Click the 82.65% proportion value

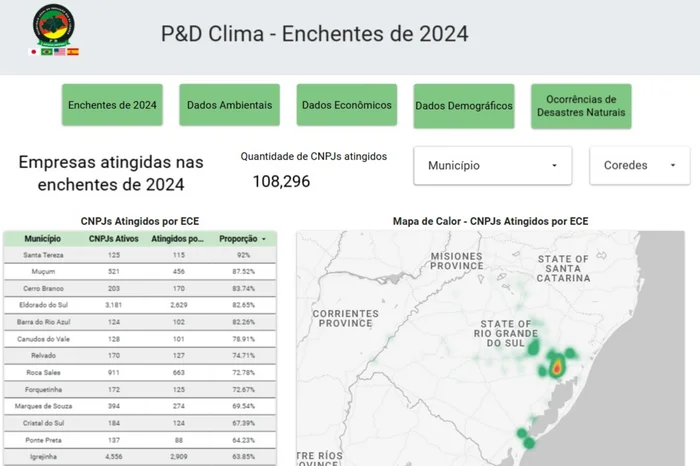click(x=243, y=305)
